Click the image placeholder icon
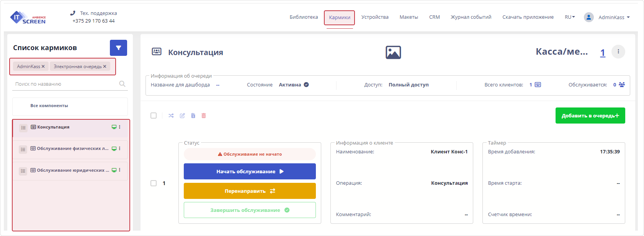 pyautogui.click(x=393, y=52)
